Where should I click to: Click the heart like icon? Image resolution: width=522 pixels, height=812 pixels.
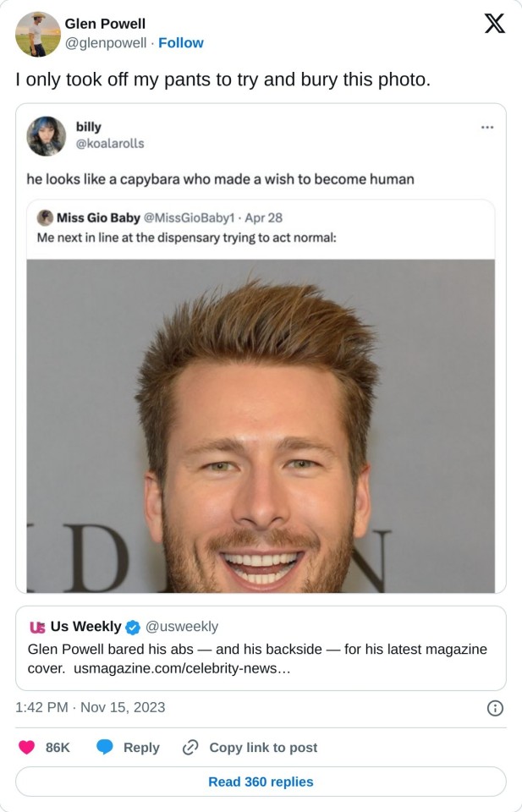(27, 747)
